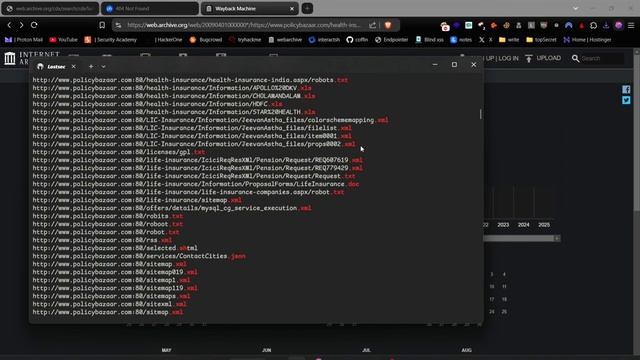This screenshot has width=640, height=360.
Task: Reload the current page
Action: [34, 25]
